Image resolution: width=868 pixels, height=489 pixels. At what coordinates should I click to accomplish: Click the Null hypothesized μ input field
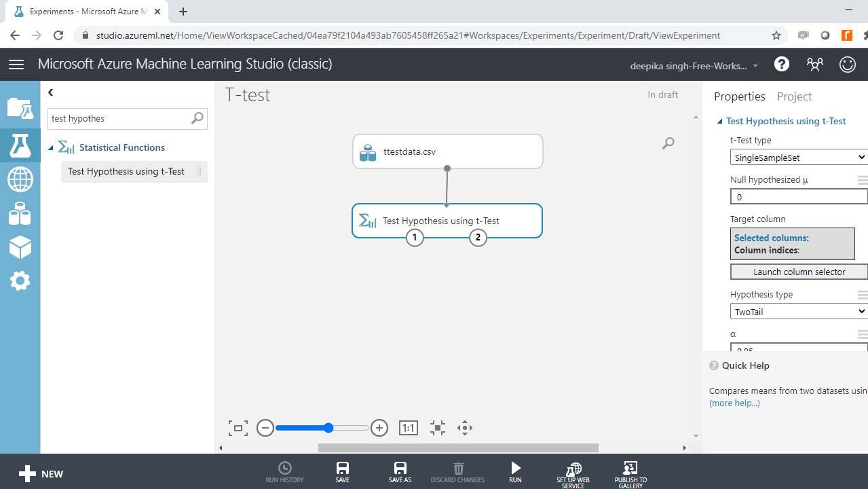coord(799,197)
